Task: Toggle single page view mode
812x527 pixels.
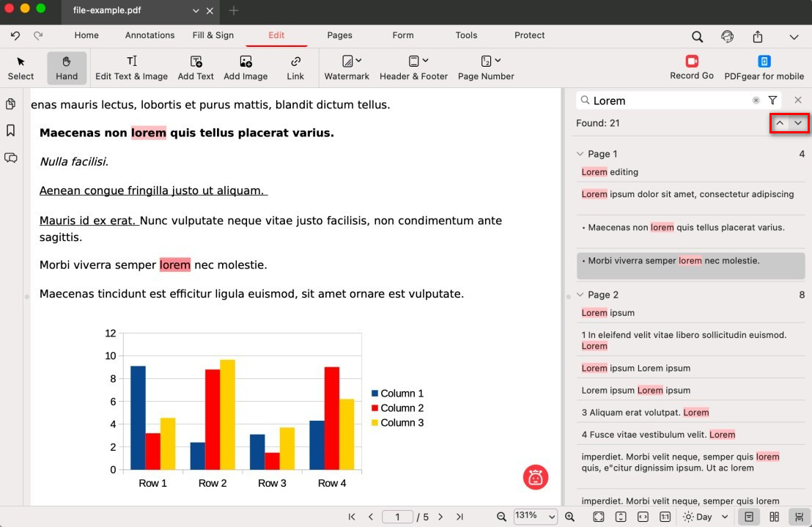Action: 749,517
